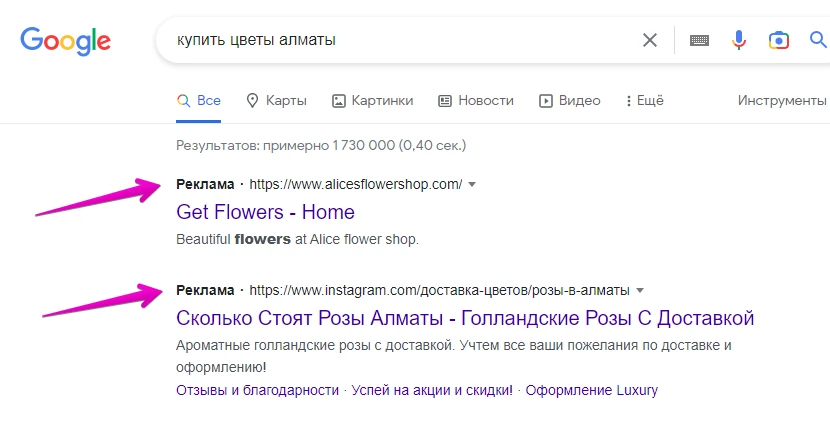
Task: Click the magnifier icon beside Все
Action: point(183,101)
